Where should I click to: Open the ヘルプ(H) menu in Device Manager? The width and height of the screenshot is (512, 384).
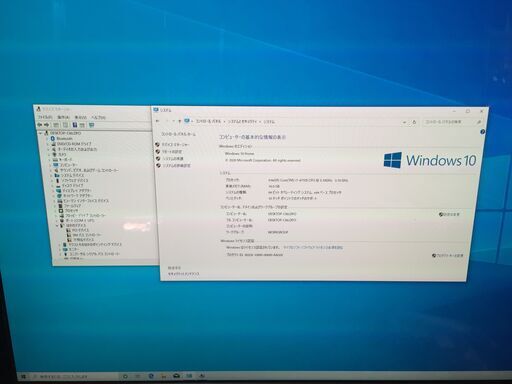[x=98, y=118]
